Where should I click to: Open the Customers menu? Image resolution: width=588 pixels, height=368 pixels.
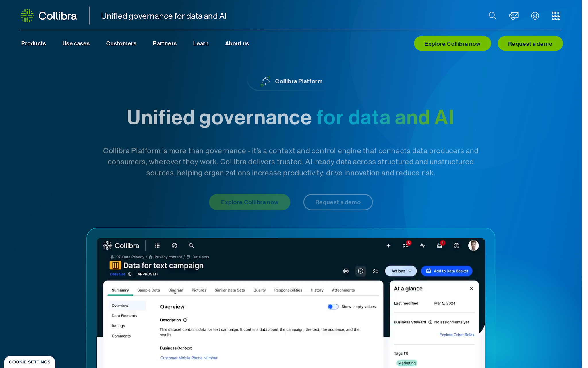(121, 43)
